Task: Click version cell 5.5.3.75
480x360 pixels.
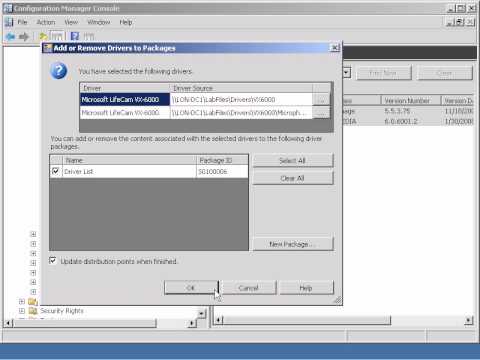Action: (x=397, y=111)
